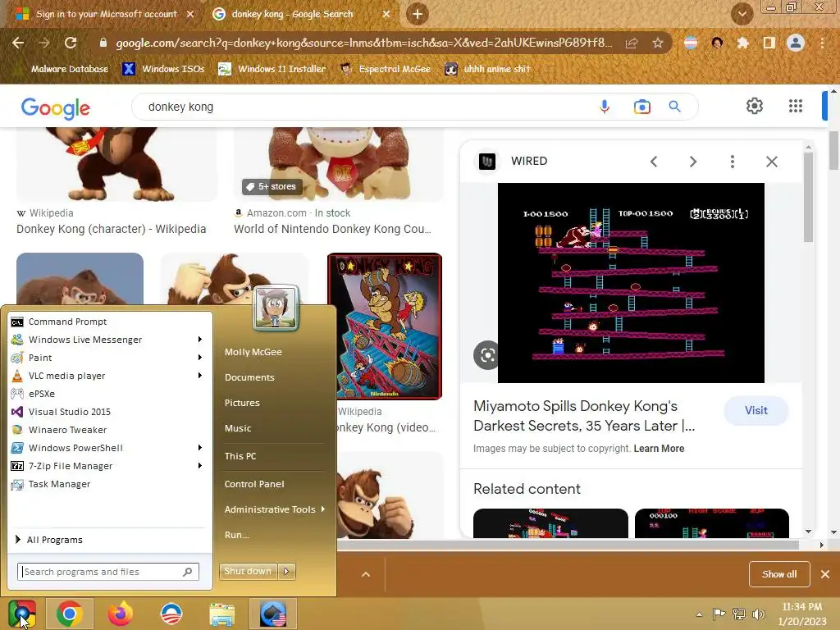Viewport: 840px width, 630px height.
Task: Expand Paint recent files arrow
Action: [x=200, y=358]
